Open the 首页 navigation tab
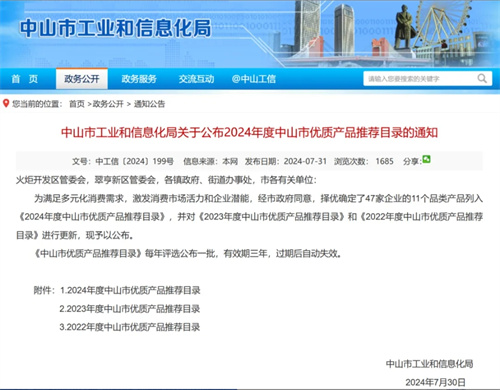 pos(25,79)
